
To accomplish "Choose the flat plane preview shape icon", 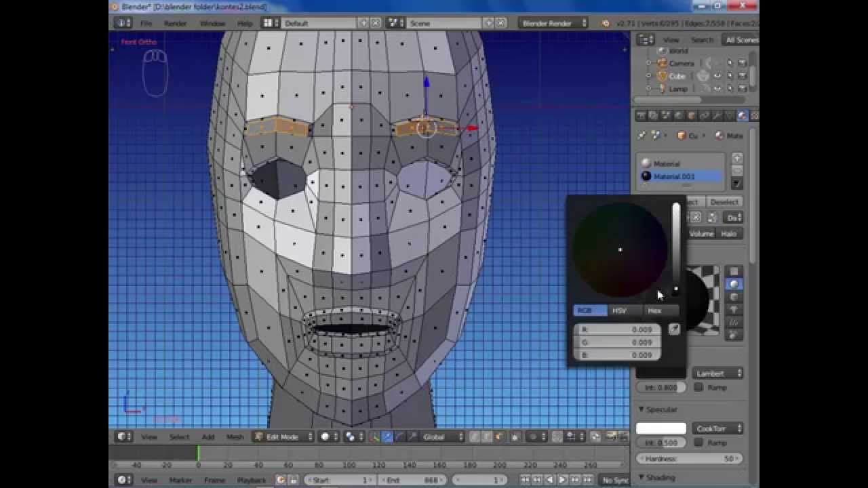I will [734, 271].
